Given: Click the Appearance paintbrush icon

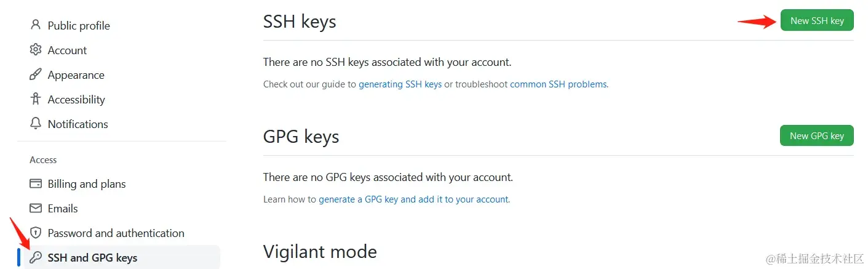Looking at the screenshot, I should tap(36, 74).
